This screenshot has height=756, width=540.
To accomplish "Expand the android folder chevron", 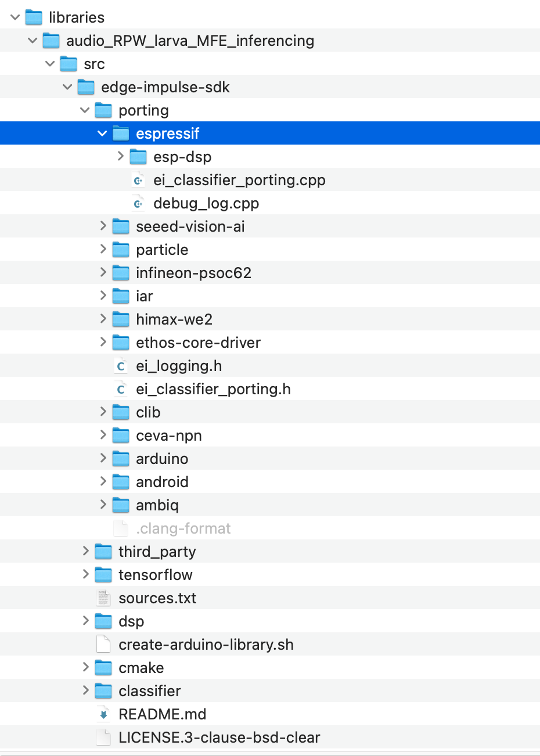I will (103, 481).
